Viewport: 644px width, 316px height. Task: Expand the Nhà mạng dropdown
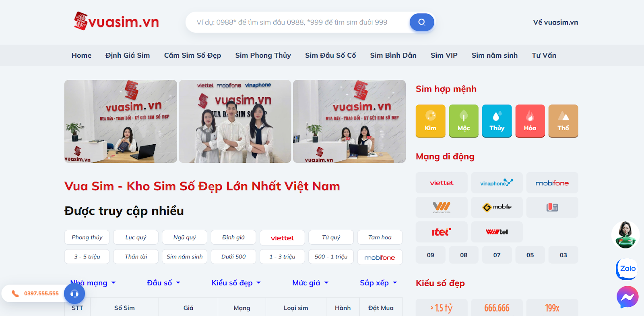pyautogui.click(x=93, y=283)
